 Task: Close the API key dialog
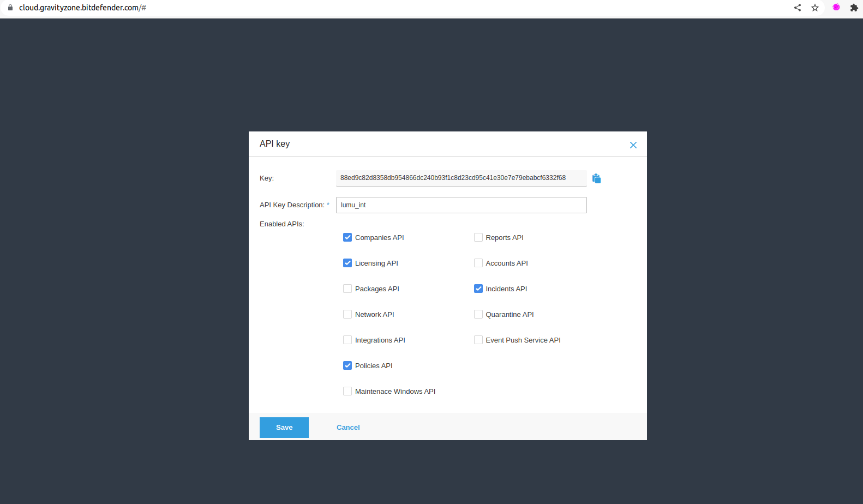(633, 145)
